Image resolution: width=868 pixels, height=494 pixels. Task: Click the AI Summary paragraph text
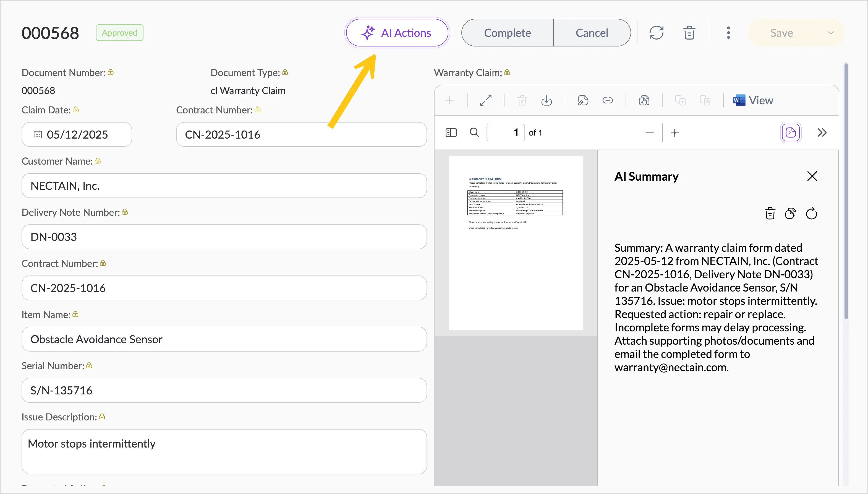click(x=716, y=307)
